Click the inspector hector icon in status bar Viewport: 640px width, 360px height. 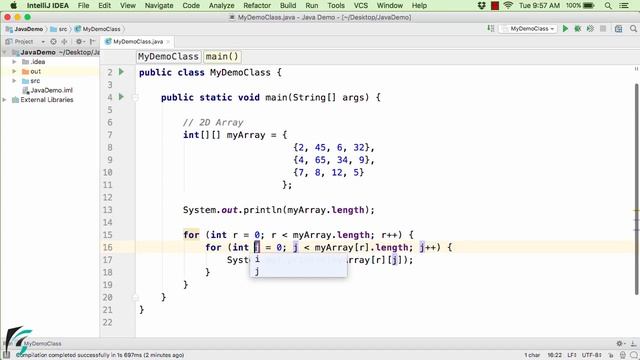click(622, 355)
